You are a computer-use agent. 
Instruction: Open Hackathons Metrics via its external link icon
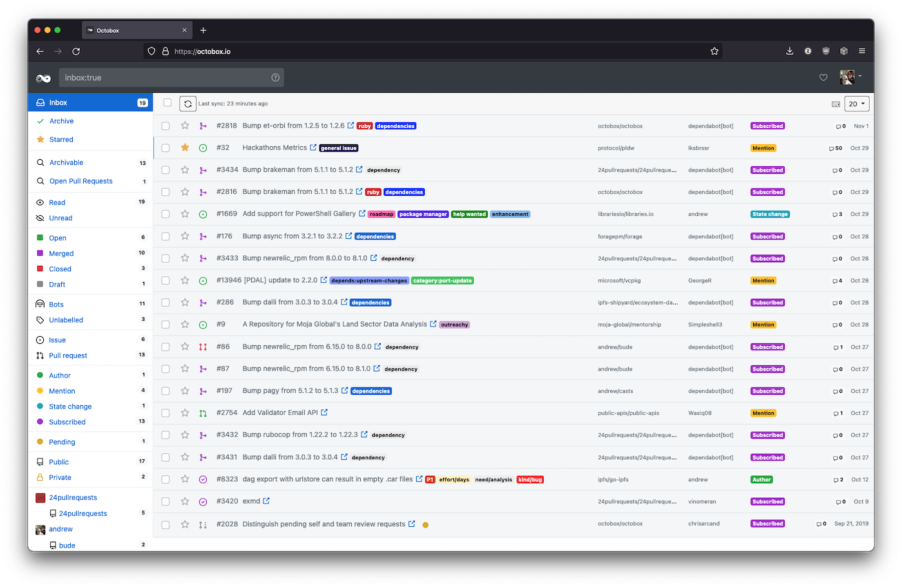point(314,147)
